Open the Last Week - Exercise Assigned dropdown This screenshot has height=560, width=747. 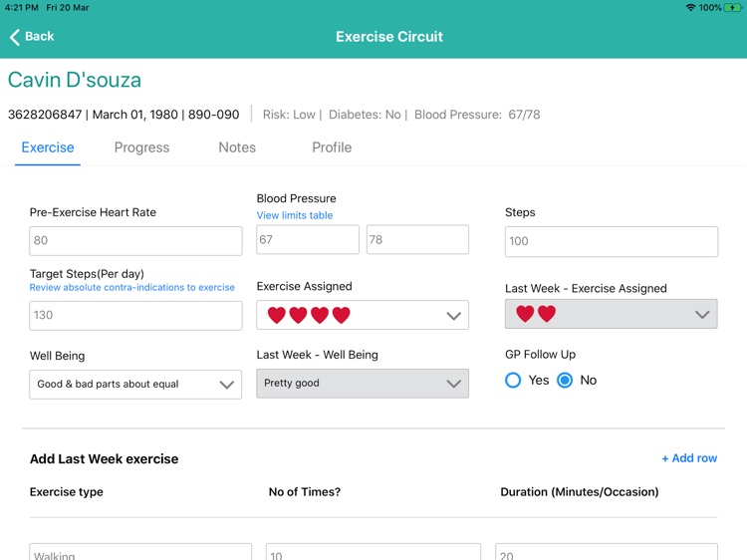pyautogui.click(x=611, y=314)
